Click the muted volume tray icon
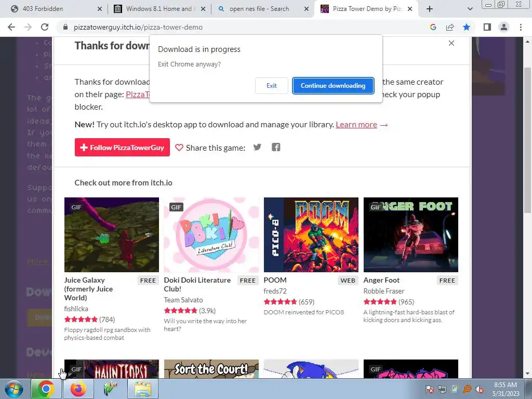The image size is (532, 399). click(480, 389)
